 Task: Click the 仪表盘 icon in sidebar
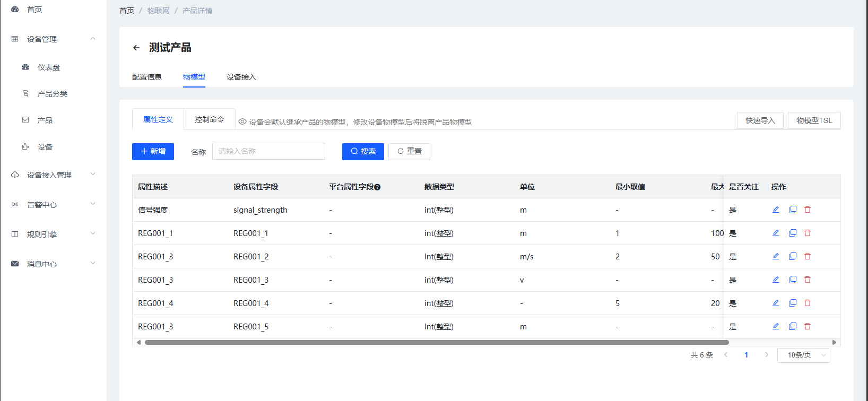25,67
